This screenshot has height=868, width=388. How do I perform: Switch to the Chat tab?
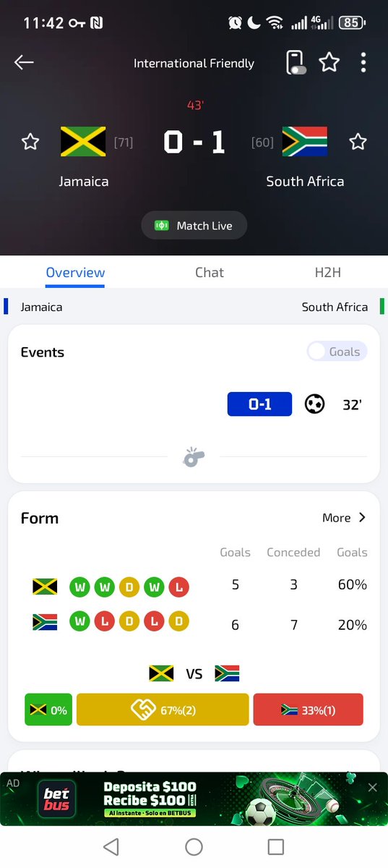pyautogui.click(x=210, y=273)
